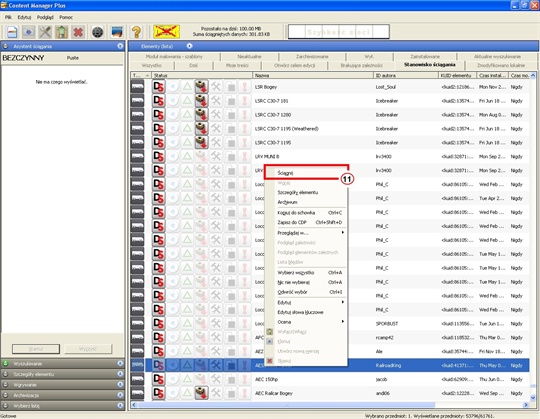The width and height of the screenshot is (540, 419).
Task: Open the Edytuj menu in menu bar
Action: coord(24,17)
